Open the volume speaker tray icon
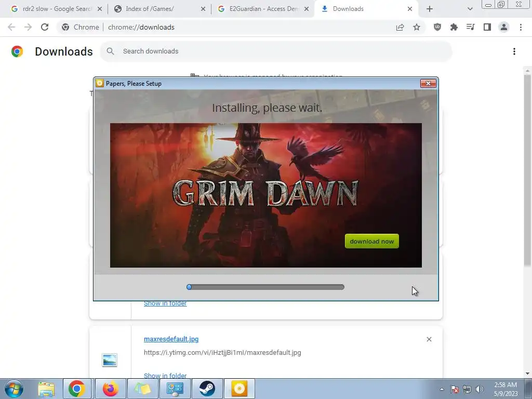Viewport: 532px width, 399px height. [x=480, y=389]
